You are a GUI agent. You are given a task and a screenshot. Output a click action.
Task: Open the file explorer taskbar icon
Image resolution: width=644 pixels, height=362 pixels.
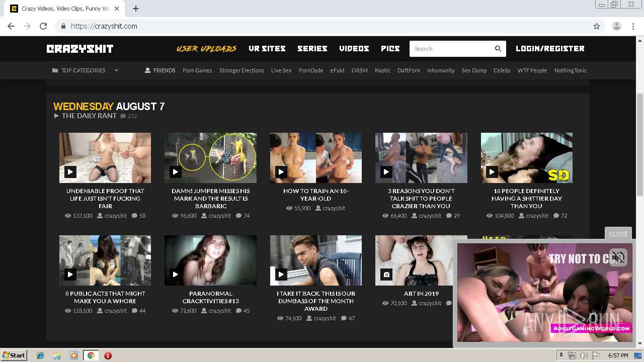pos(57,355)
